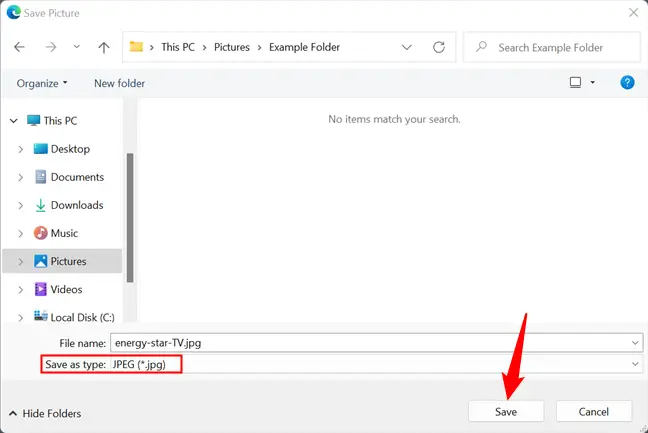
Task: Click the Save button
Action: point(506,412)
